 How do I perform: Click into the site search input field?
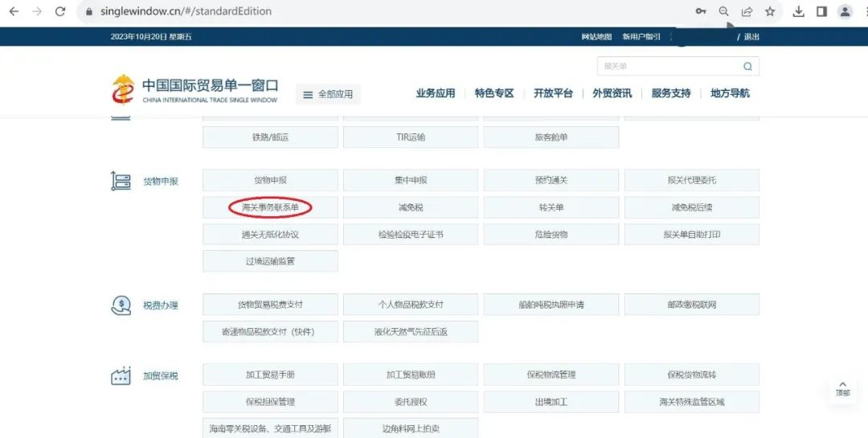(667, 67)
